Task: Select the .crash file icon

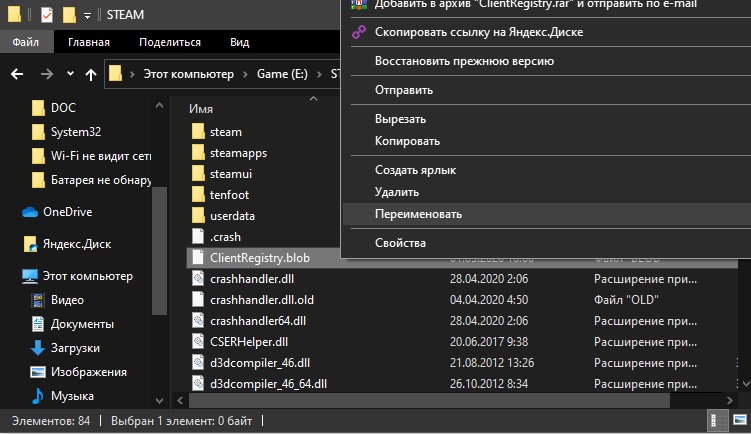Action: click(x=198, y=237)
